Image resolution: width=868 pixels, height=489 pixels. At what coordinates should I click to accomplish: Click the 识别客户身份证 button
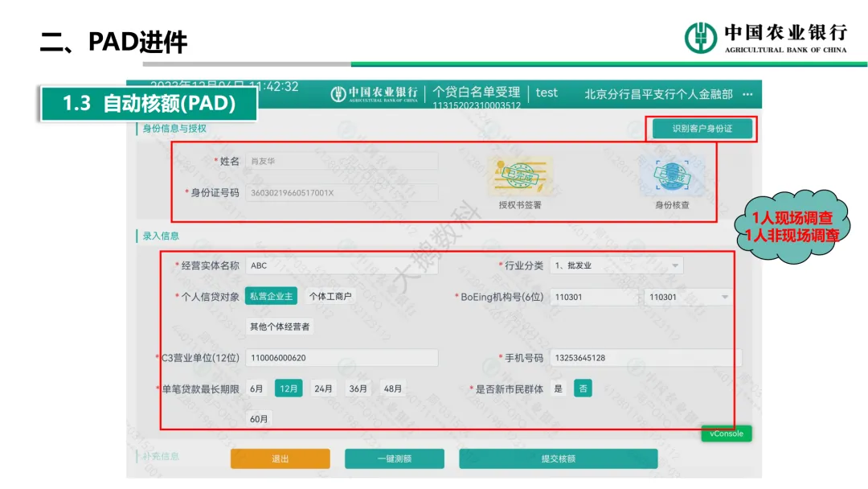pyautogui.click(x=702, y=129)
